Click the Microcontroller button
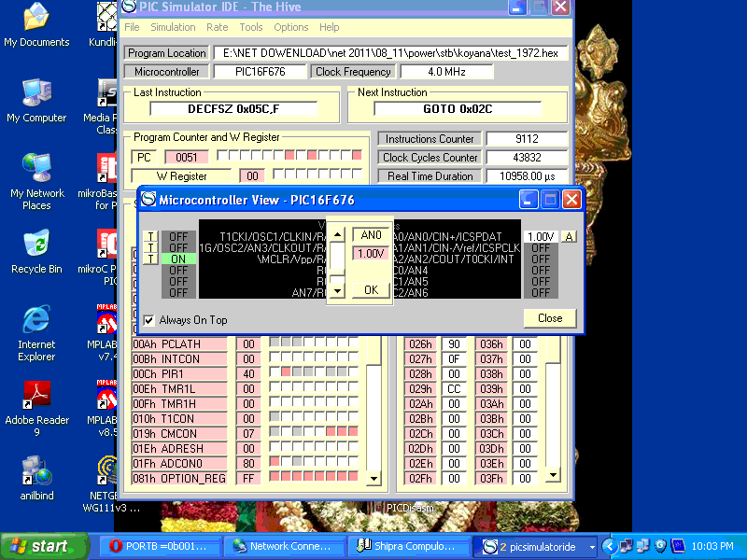The width and height of the screenshot is (747, 560). tap(167, 72)
